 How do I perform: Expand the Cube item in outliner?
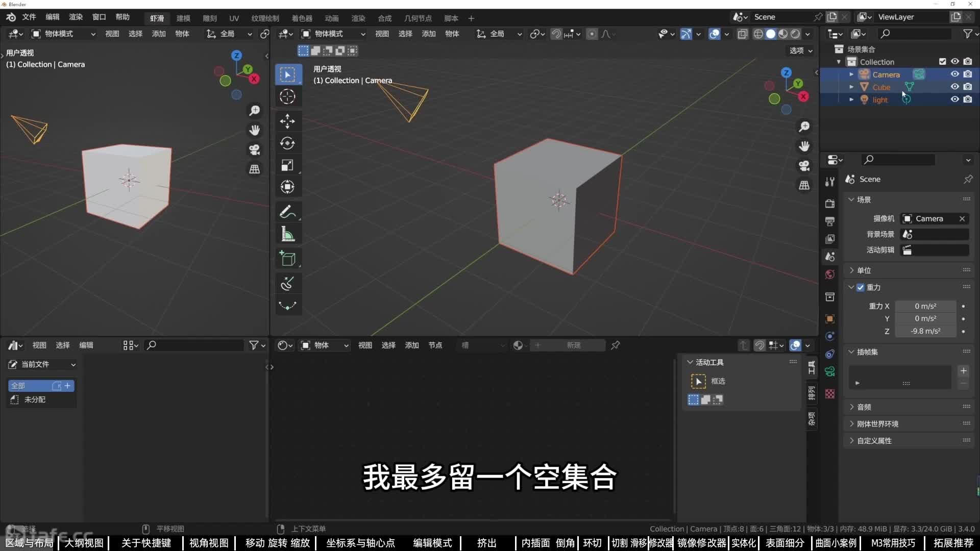pyautogui.click(x=851, y=87)
